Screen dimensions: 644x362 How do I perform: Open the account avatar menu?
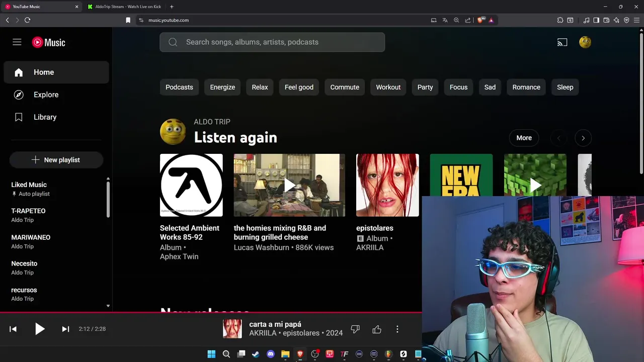[585, 42]
